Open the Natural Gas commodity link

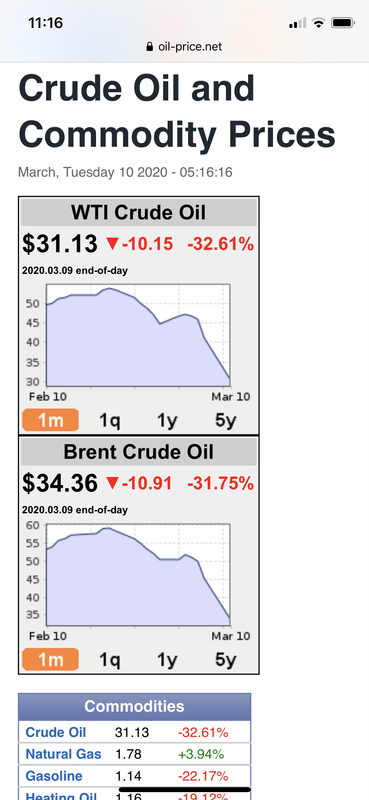click(63, 754)
